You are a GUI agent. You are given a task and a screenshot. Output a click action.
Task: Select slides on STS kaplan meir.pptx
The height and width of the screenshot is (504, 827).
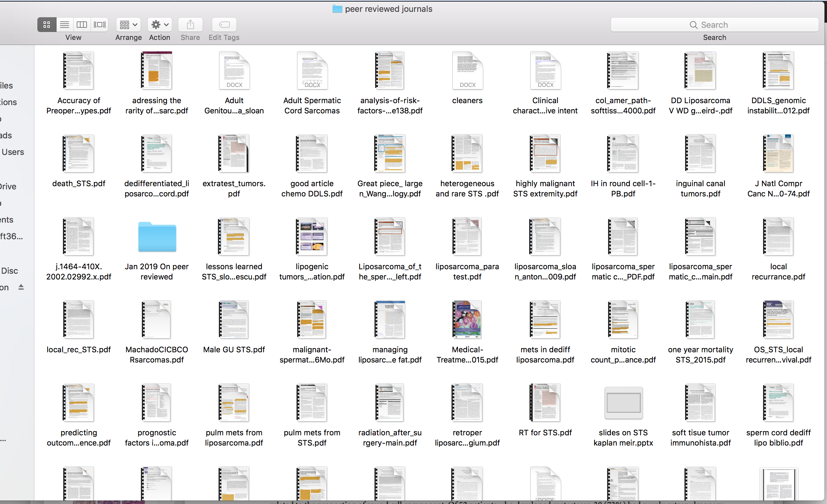tap(623, 403)
